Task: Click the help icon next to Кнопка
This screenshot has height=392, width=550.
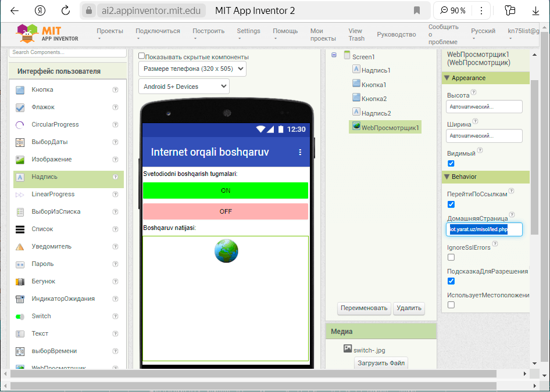Action: click(115, 90)
